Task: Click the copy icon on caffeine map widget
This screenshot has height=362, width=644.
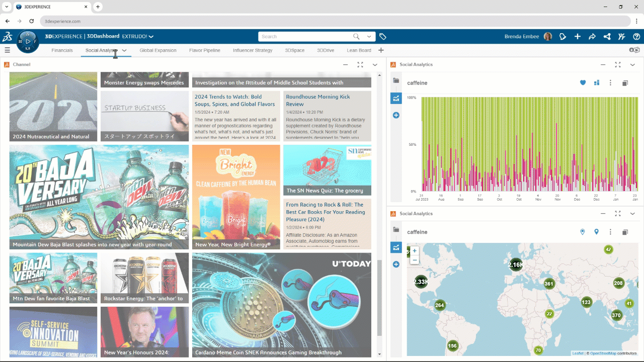Action: pyautogui.click(x=625, y=232)
